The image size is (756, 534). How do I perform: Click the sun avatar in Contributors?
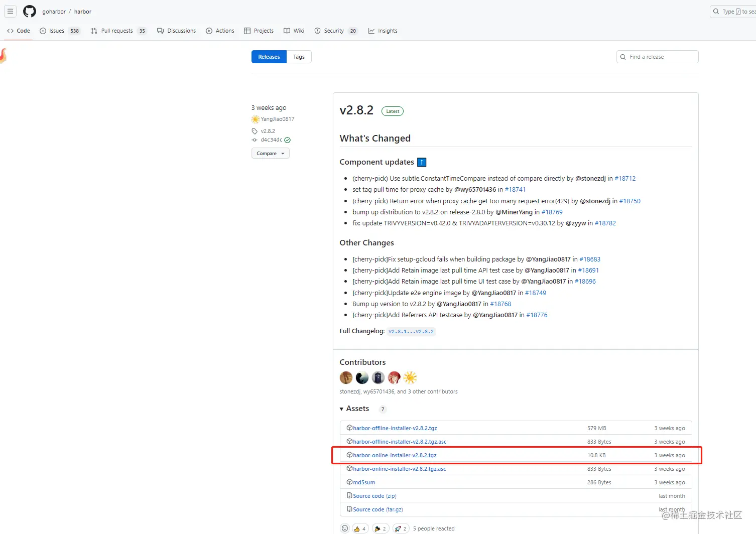(410, 377)
